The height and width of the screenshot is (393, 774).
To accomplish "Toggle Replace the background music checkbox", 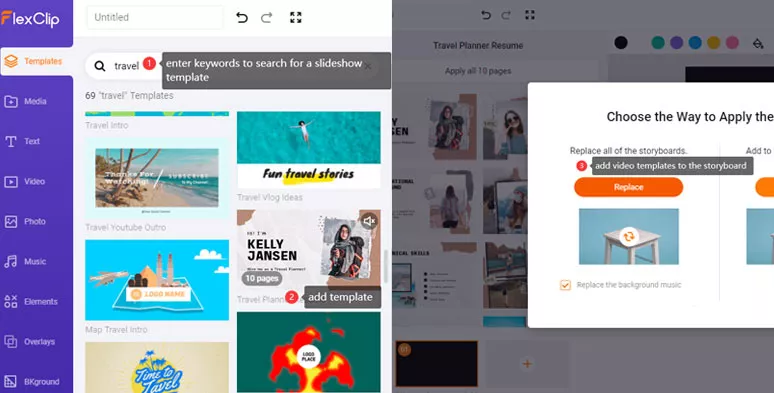I will 565,285.
